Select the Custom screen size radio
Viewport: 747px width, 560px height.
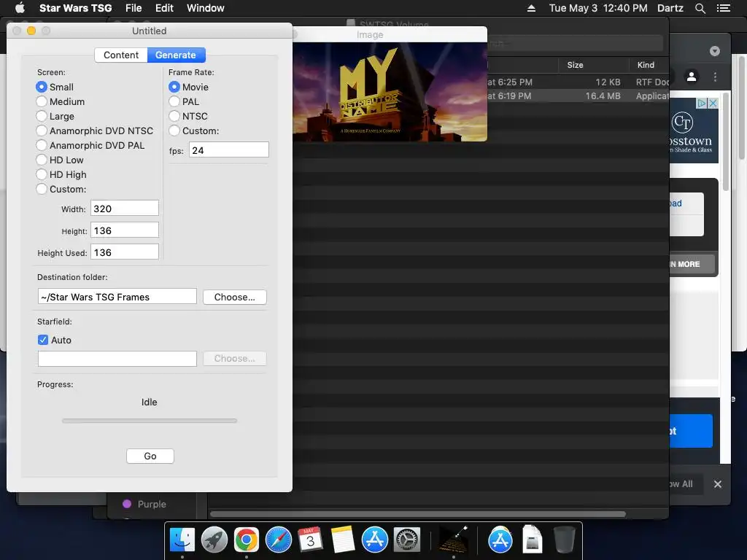pos(42,189)
